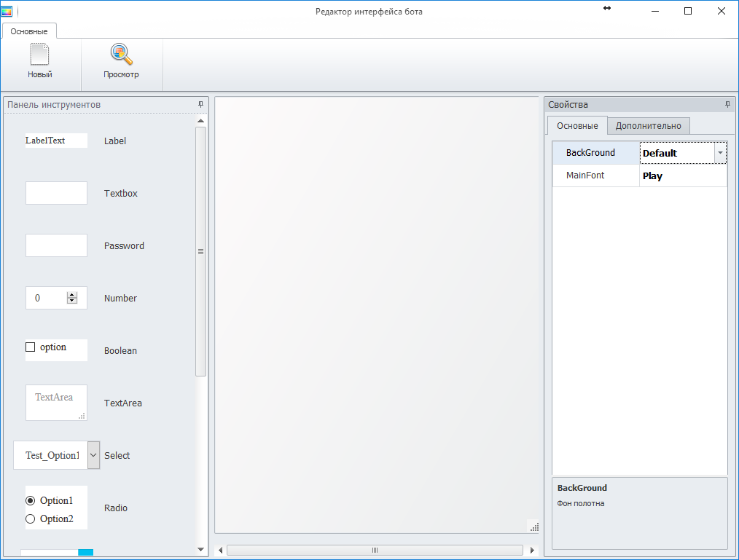Open the Просмотр preview magnifier icon
The image size is (739, 560).
pyautogui.click(x=121, y=54)
